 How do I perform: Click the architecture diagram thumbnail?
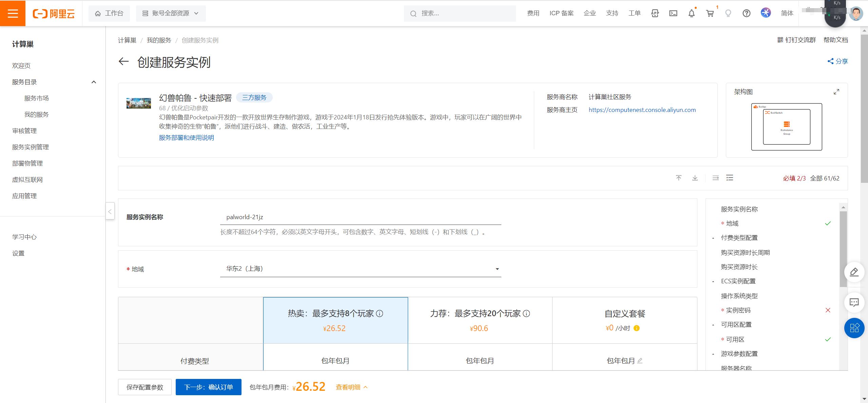pos(787,127)
